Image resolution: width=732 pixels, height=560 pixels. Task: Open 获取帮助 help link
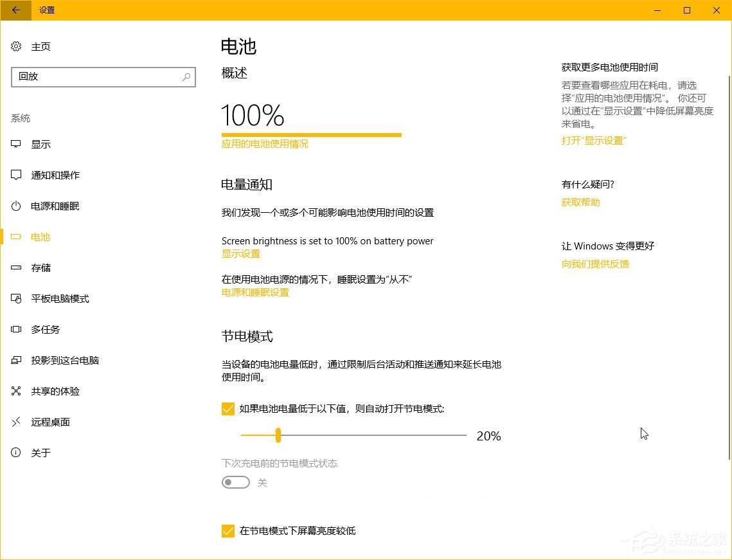click(580, 202)
